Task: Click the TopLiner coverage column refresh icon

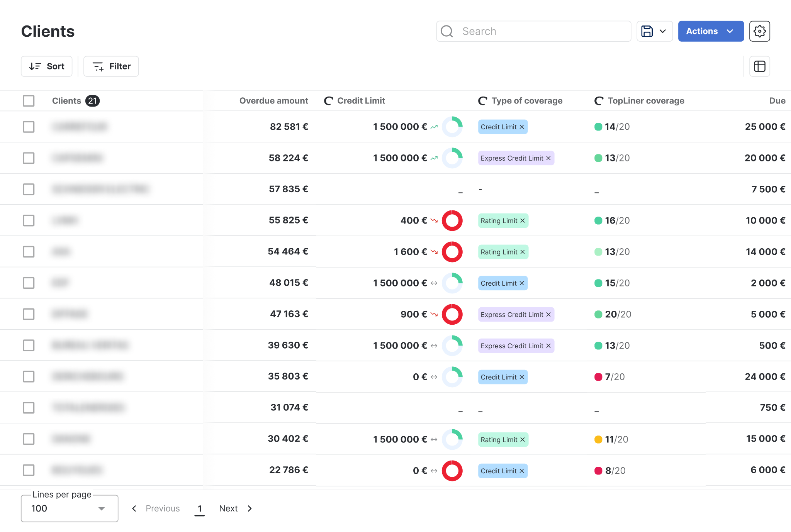Action: 599,101
